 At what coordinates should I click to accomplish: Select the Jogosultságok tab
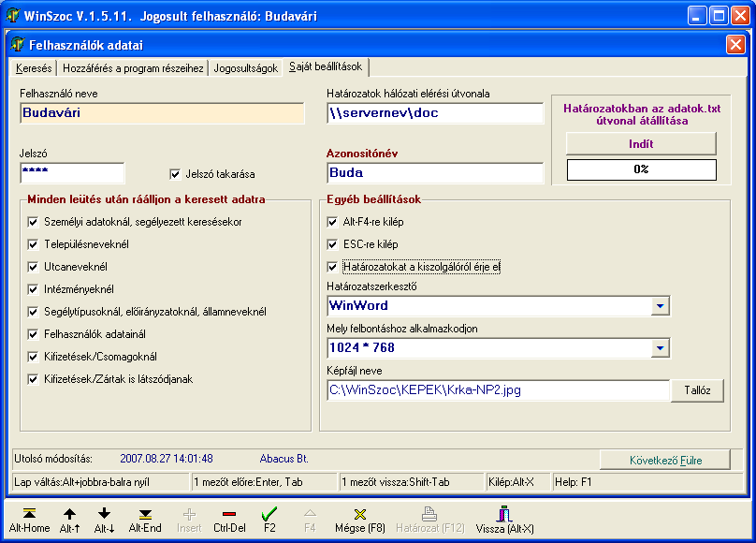[246, 68]
